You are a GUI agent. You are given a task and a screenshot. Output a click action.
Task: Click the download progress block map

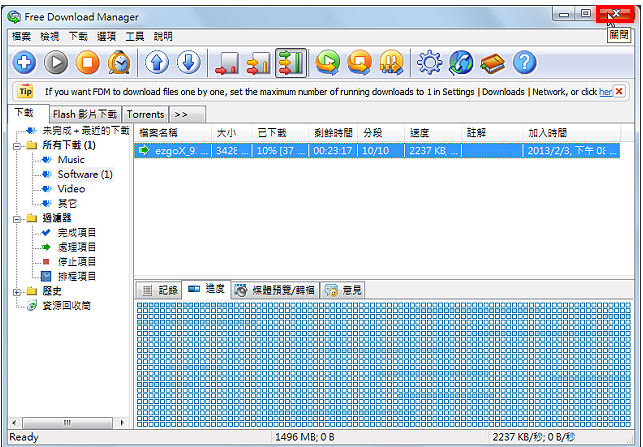point(384,365)
